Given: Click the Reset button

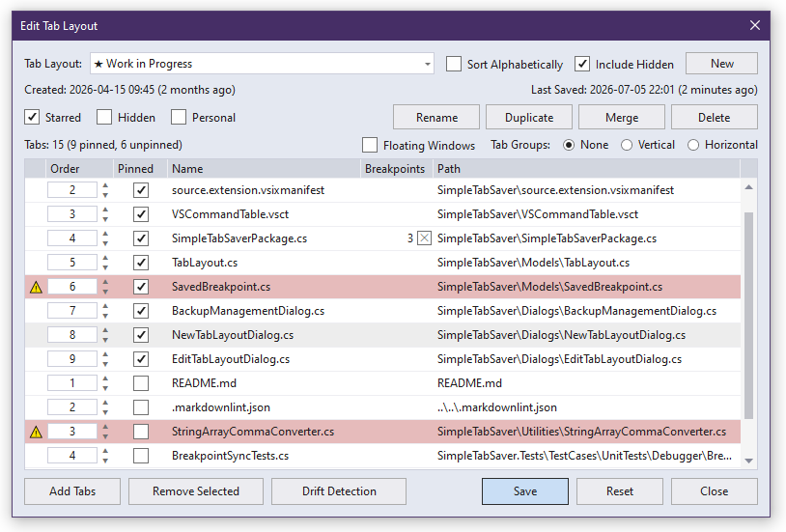Looking at the screenshot, I should [620, 491].
